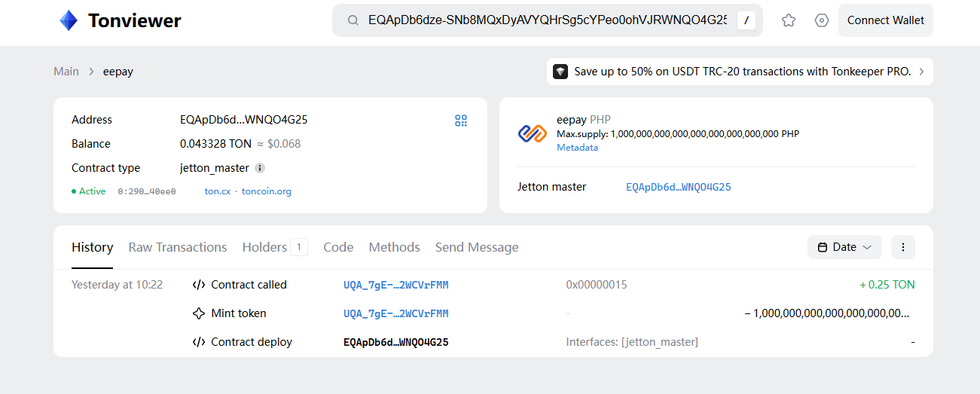Click the Tonviewer diamond logo
This screenshot has height=394, width=980.
click(x=69, y=20)
